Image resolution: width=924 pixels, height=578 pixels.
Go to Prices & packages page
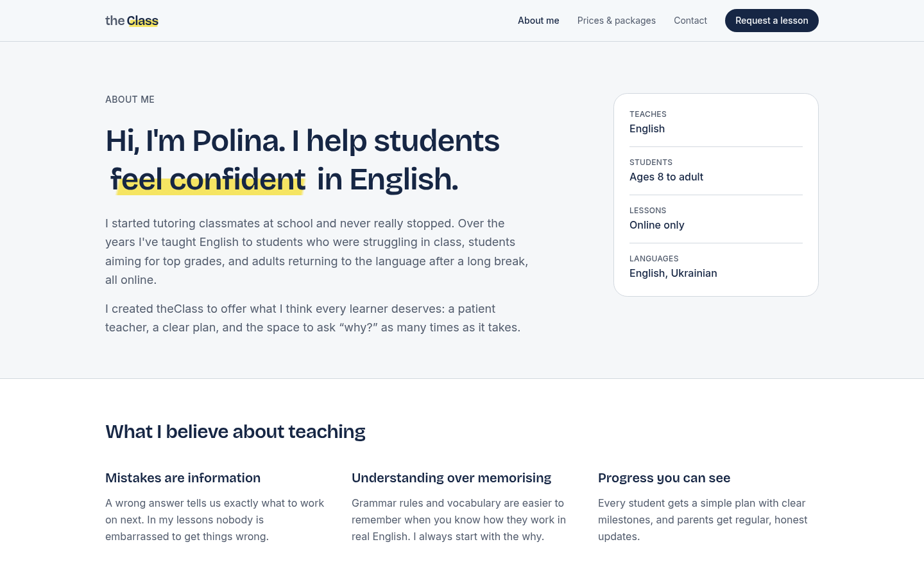coord(617,21)
